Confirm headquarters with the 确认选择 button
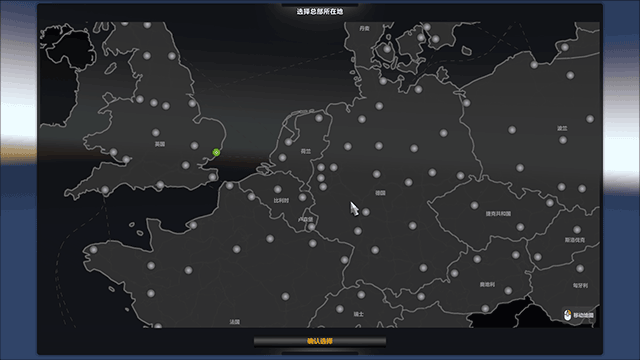The height and width of the screenshot is (360, 640). (320, 341)
